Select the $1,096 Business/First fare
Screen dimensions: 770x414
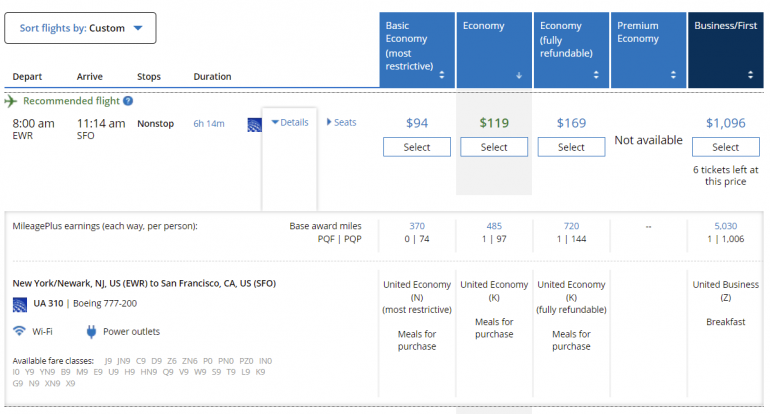tap(725, 147)
